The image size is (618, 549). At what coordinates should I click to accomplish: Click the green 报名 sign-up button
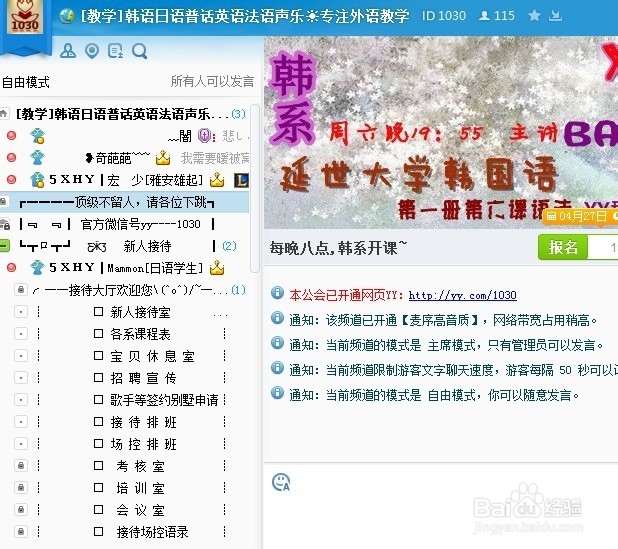[562, 248]
